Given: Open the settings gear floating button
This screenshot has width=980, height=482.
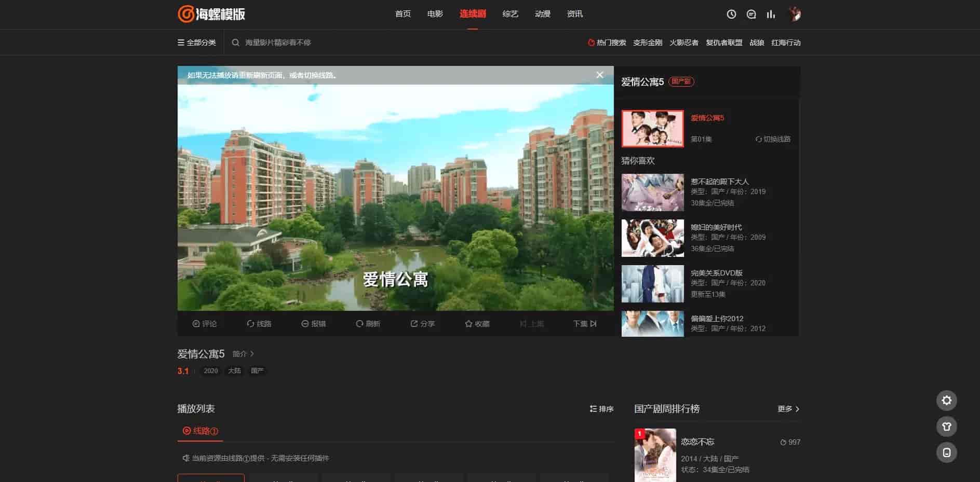Looking at the screenshot, I should coord(946,401).
